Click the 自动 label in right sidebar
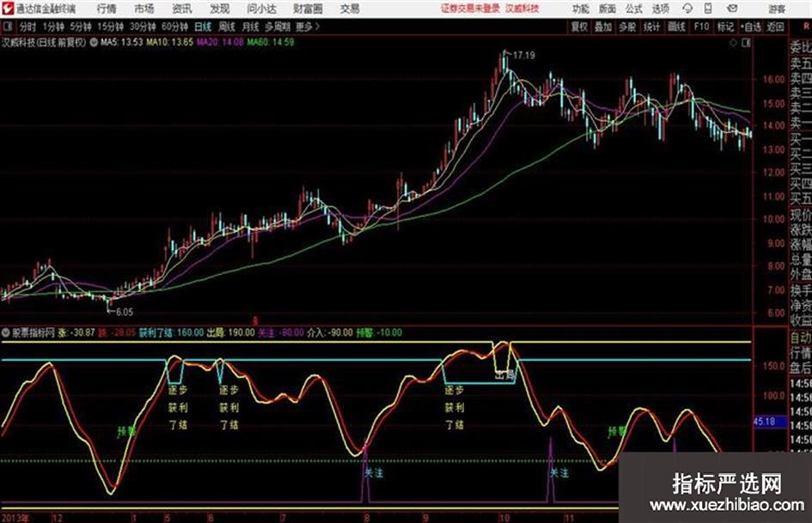 801,338
